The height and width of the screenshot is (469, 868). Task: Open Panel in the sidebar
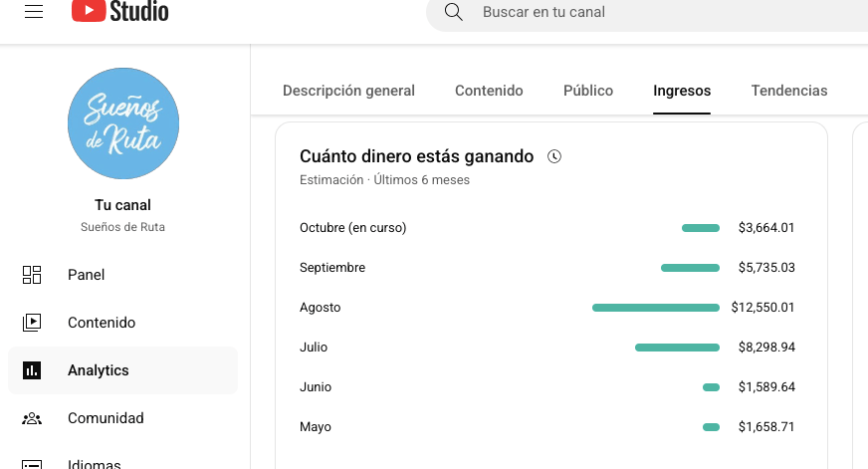pyautogui.click(x=122, y=275)
